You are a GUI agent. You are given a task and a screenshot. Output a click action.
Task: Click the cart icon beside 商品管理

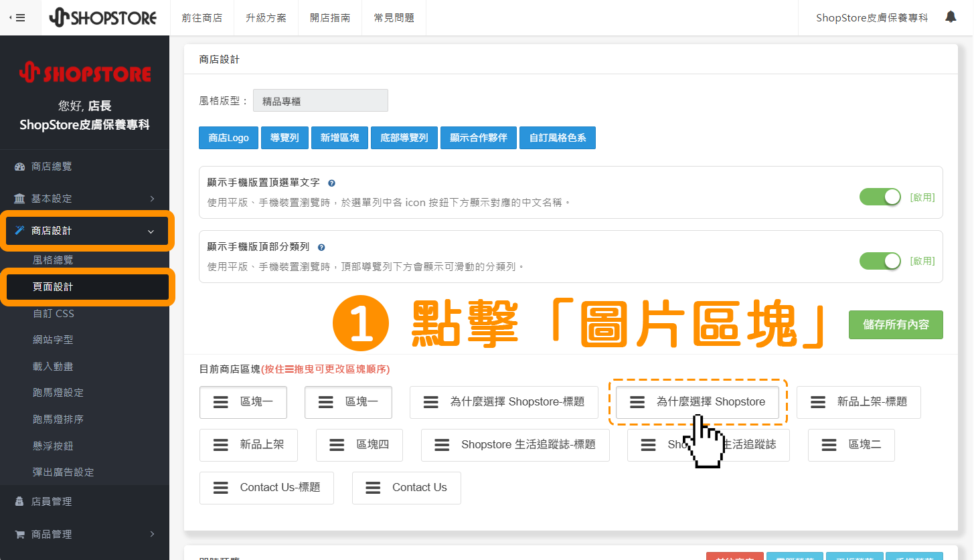pos(19,534)
